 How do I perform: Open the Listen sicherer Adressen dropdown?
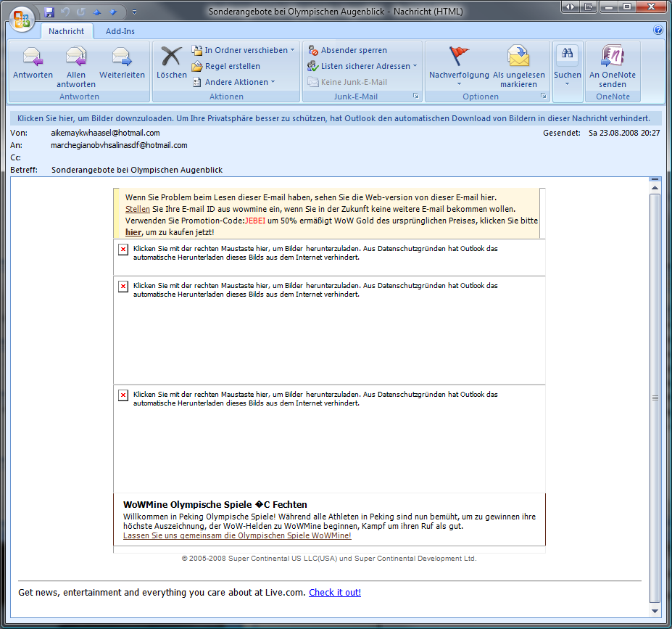click(x=362, y=66)
